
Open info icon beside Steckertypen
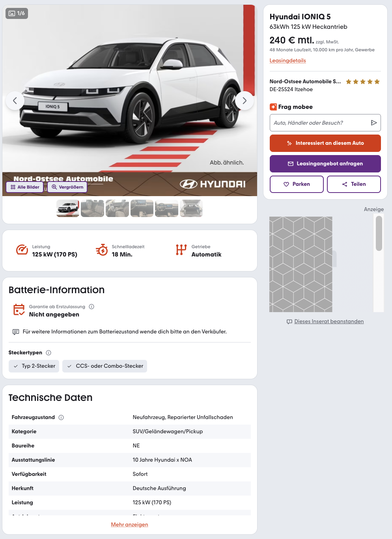[x=49, y=353]
